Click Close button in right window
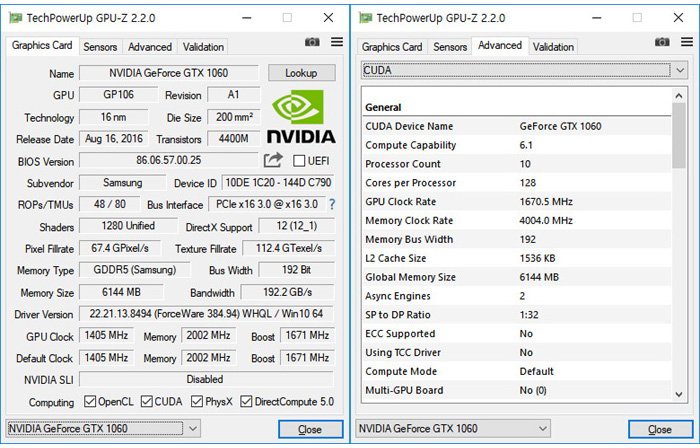The height and width of the screenshot is (448, 700). pos(660,429)
